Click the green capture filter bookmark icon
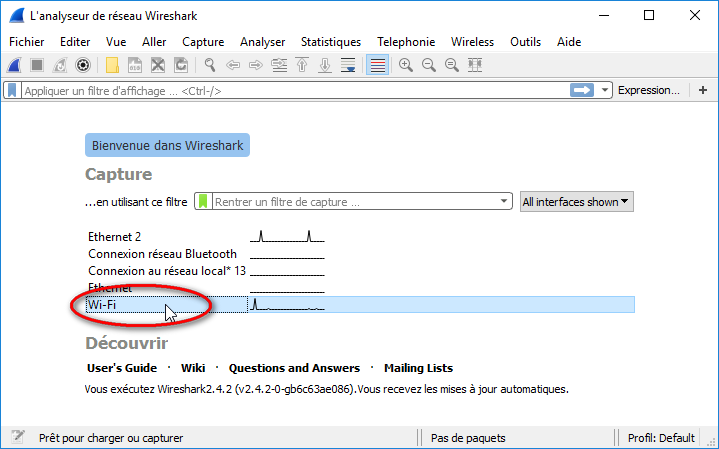Screen dimensions: 719x449 click(203, 201)
